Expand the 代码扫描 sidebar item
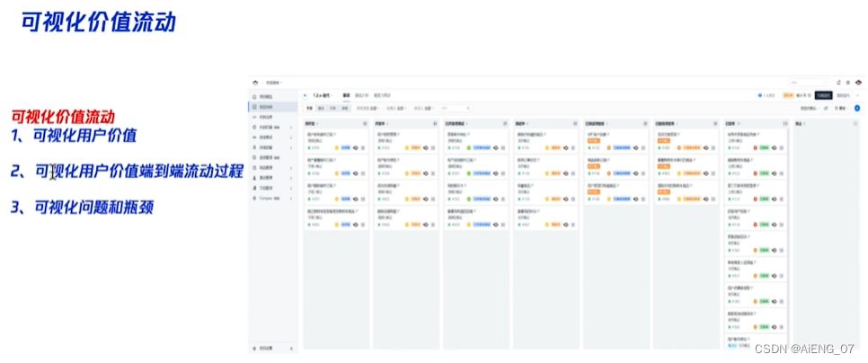The image size is (868, 363). coord(291,128)
